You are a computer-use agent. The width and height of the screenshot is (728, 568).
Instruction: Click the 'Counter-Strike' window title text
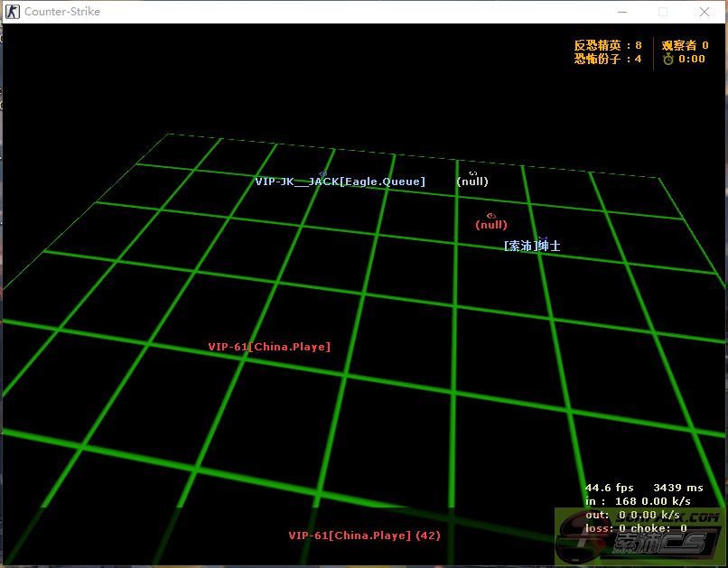click(x=62, y=12)
